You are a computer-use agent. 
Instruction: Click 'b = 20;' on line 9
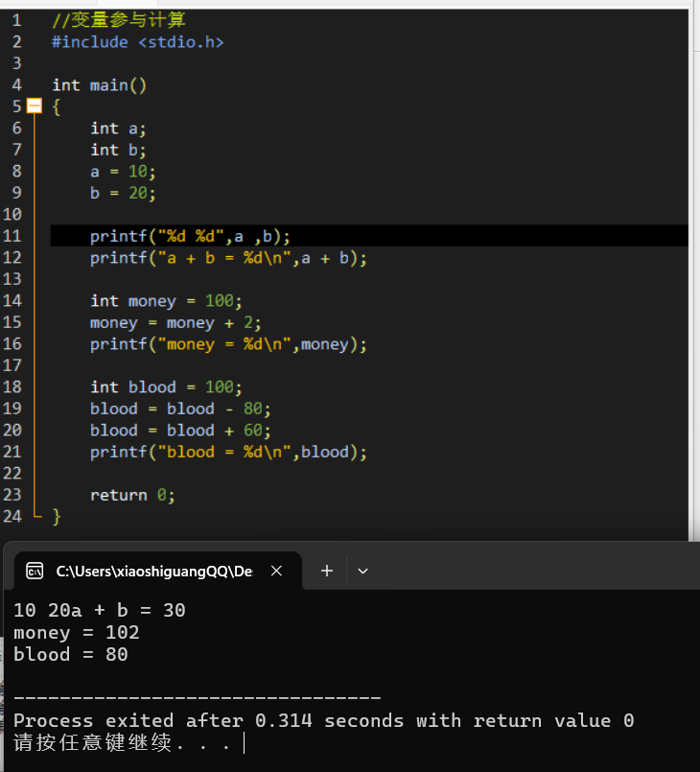[123, 193]
